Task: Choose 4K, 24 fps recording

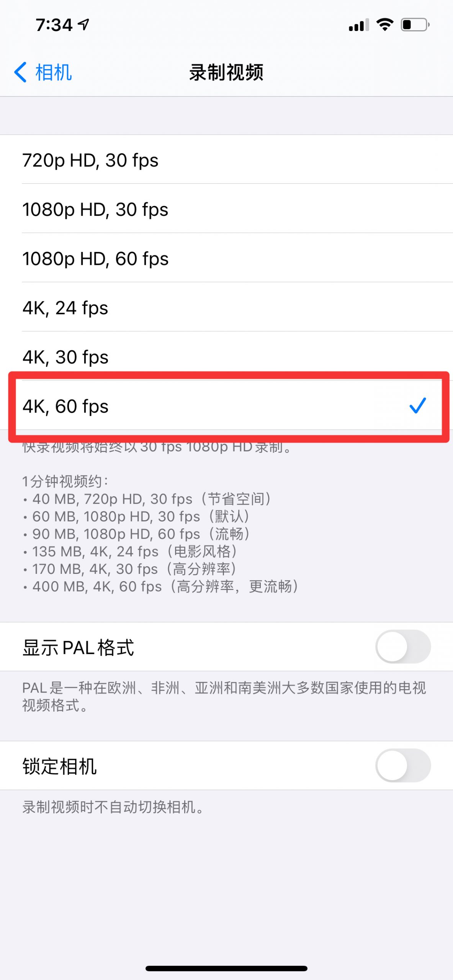Action: 226,307
